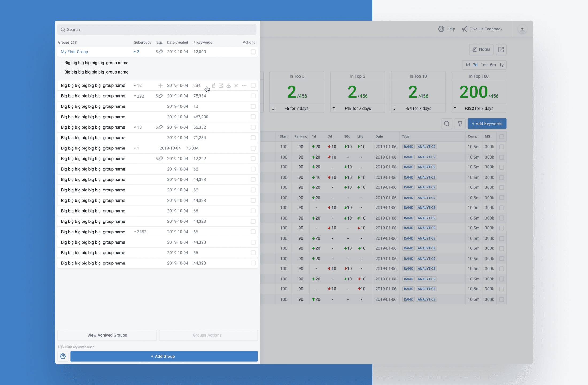Select the 1m time range tab
The width and height of the screenshot is (588, 385).
pos(483,65)
